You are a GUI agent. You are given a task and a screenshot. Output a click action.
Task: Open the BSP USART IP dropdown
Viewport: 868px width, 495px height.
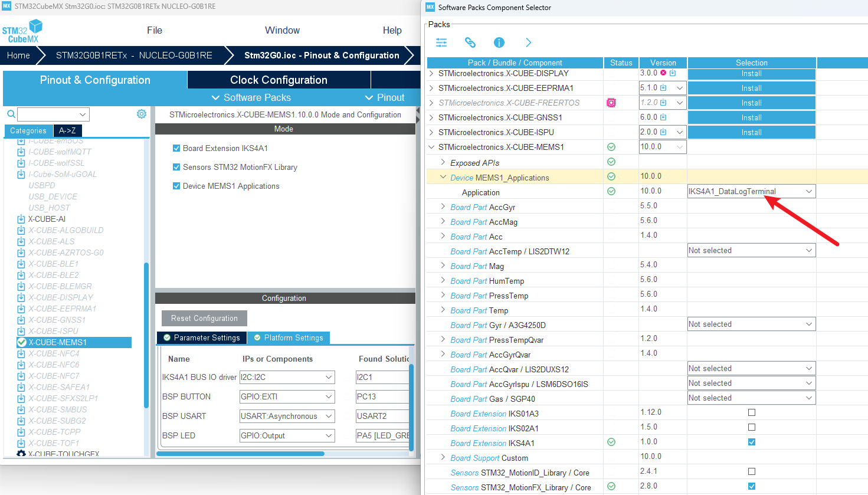[x=287, y=417]
